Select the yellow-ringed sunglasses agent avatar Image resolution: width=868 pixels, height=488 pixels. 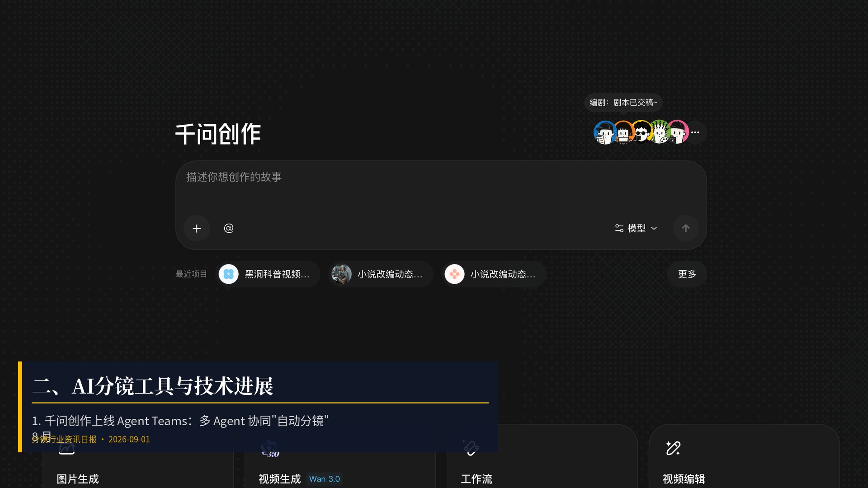[x=641, y=132]
